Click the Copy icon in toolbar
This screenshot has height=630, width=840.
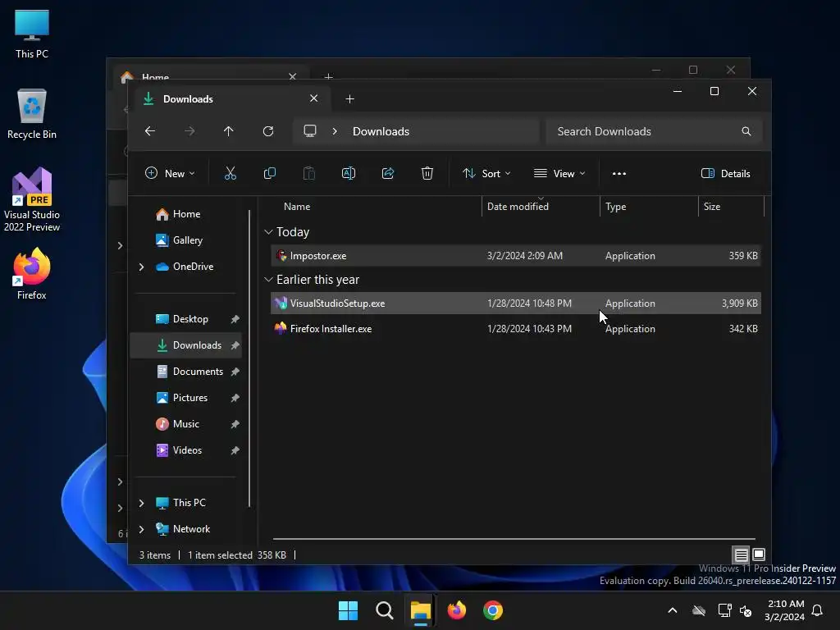coord(269,173)
